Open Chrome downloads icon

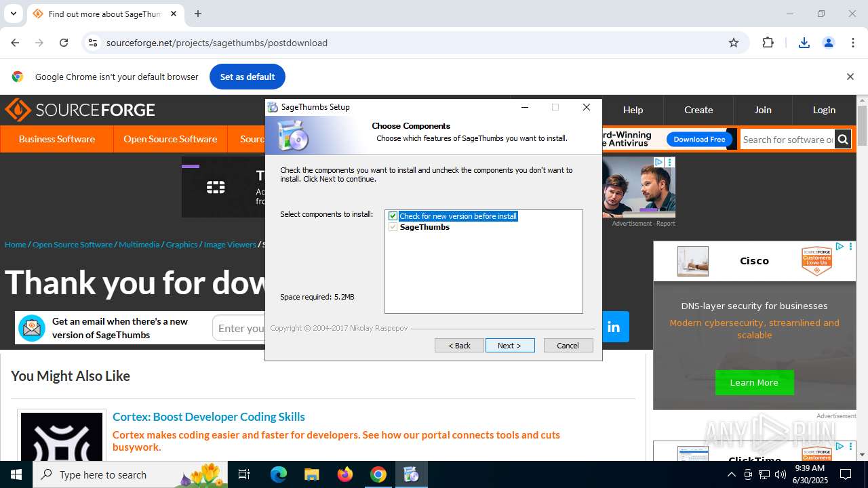(x=804, y=43)
